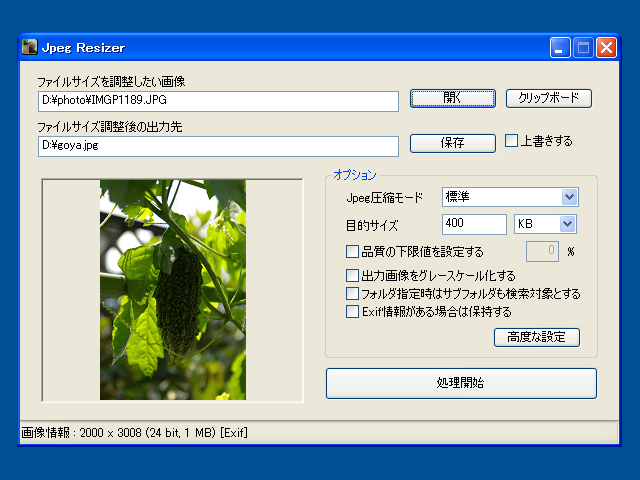This screenshot has height=480, width=640.
Task: Click the output path field D:¥goya.jpg
Action: (x=218, y=147)
